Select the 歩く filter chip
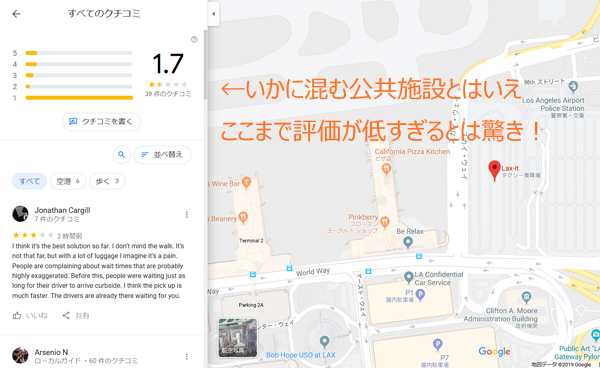The width and height of the screenshot is (600, 368). click(107, 181)
